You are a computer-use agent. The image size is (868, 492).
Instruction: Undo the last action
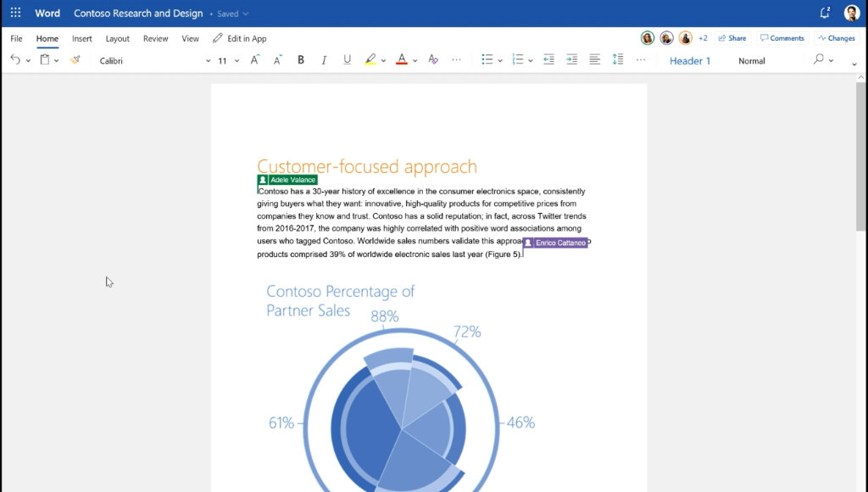click(15, 60)
